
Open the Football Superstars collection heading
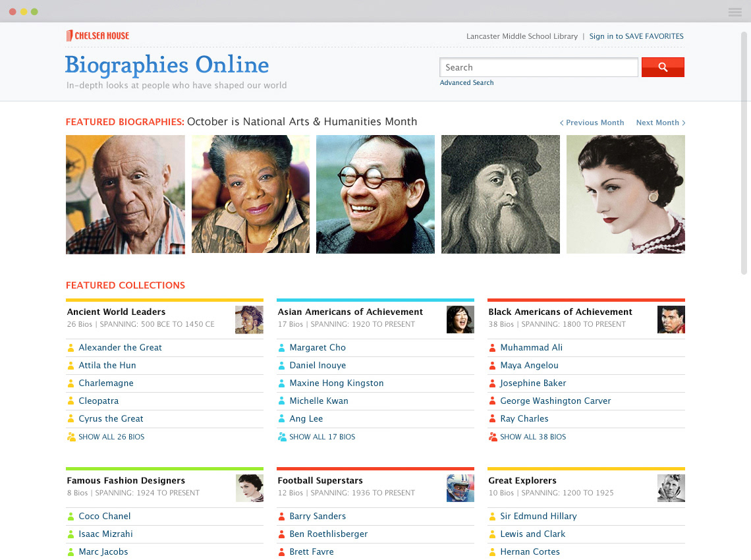320,480
